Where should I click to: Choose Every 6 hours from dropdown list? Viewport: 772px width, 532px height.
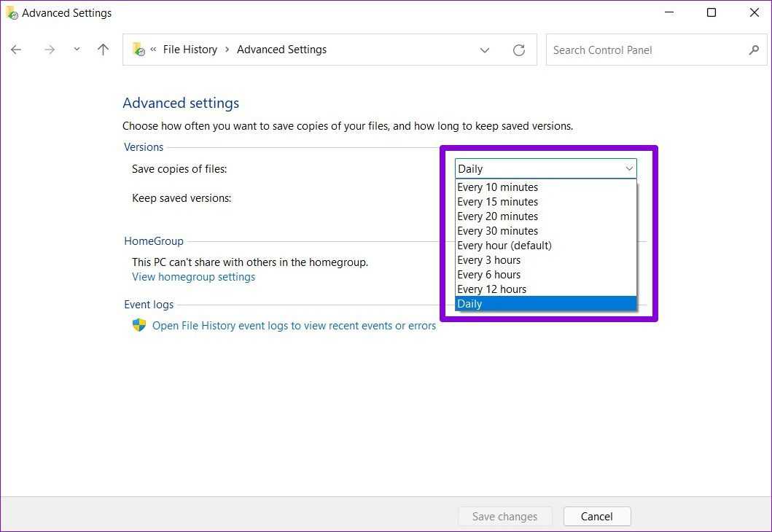pos(489,275)
